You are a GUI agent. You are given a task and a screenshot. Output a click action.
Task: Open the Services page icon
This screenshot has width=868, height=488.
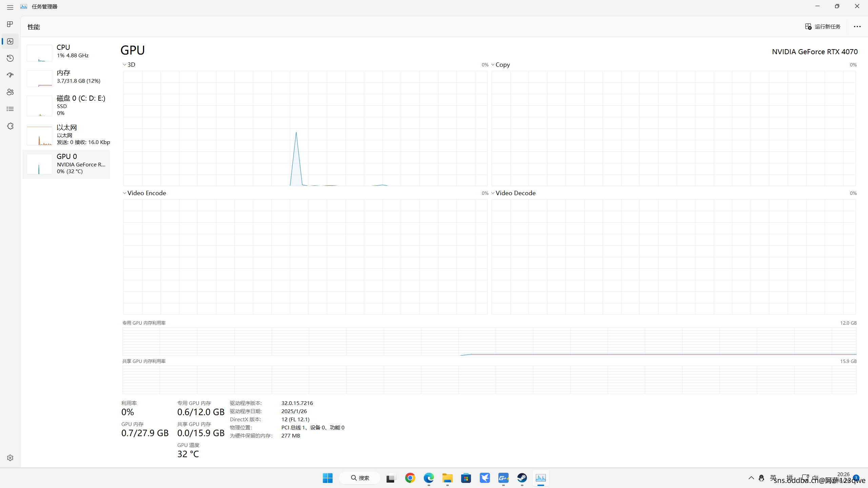[10, 126]
